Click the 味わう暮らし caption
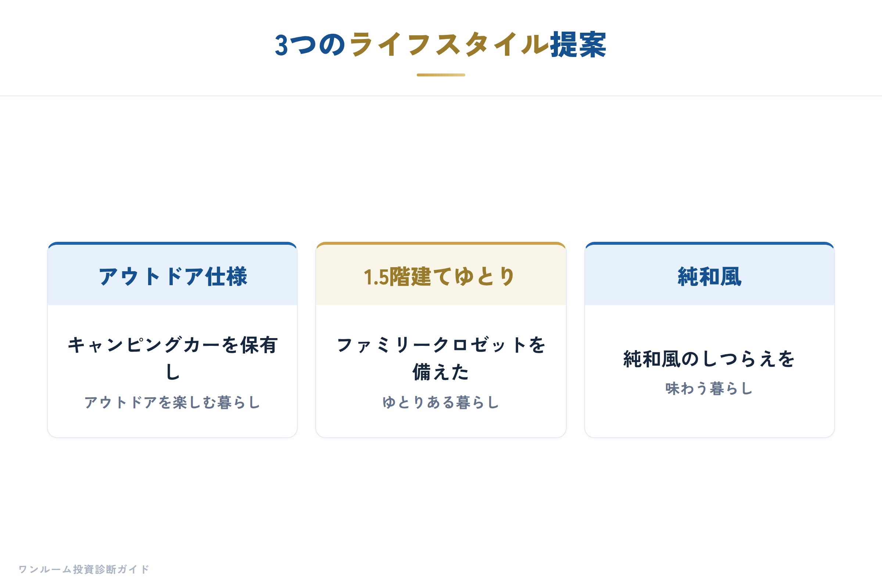This screenshot has height=588, width=882. [x=710, y=388]
